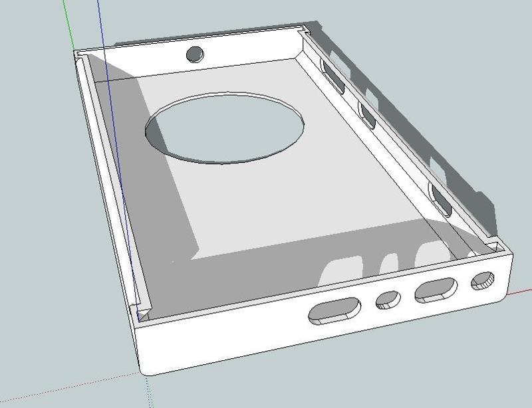Viewport: 532px width, 408px height.
Task: Select the leftmost oblong slot on the front face
Action: [334, 311]
